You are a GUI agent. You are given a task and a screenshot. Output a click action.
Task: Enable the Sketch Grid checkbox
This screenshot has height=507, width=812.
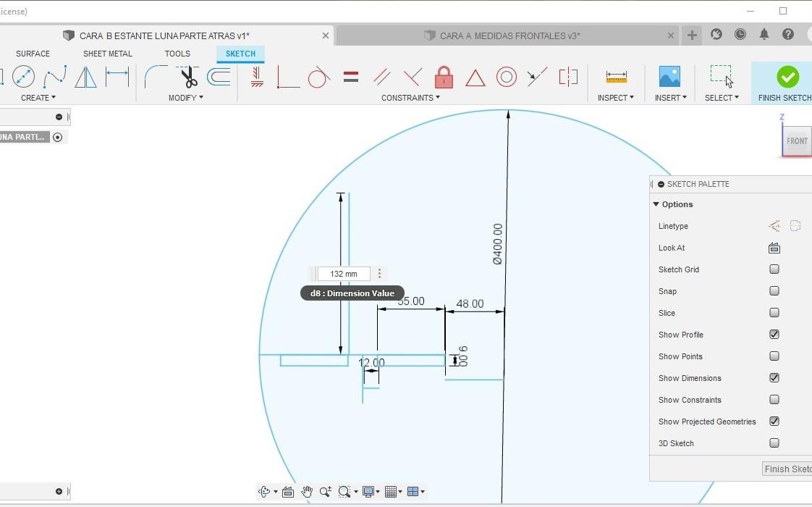(774, 269)
